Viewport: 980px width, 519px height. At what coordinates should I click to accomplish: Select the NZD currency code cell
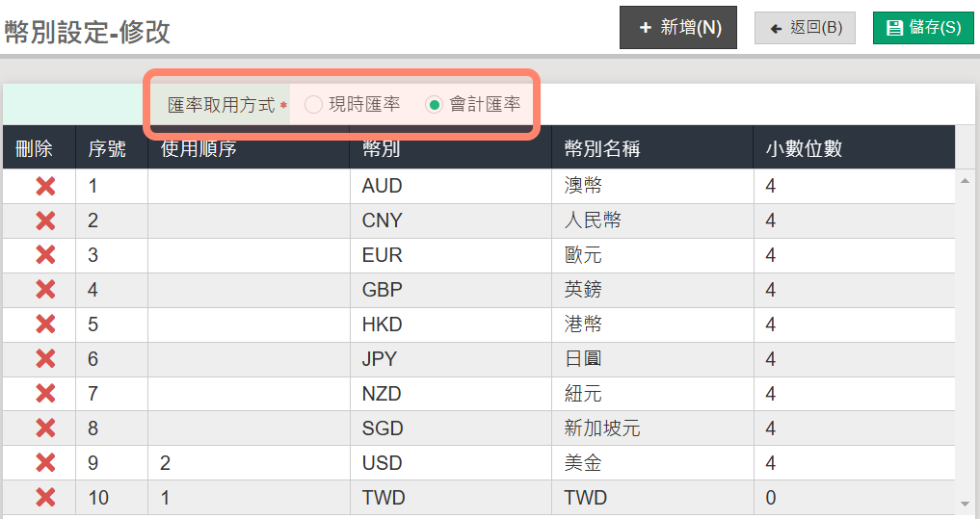[x=382, y=394]
